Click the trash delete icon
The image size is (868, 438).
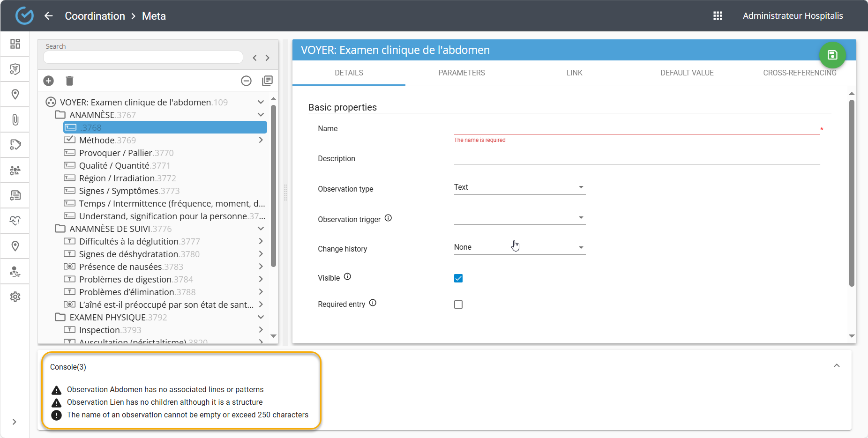coord(69,81)
